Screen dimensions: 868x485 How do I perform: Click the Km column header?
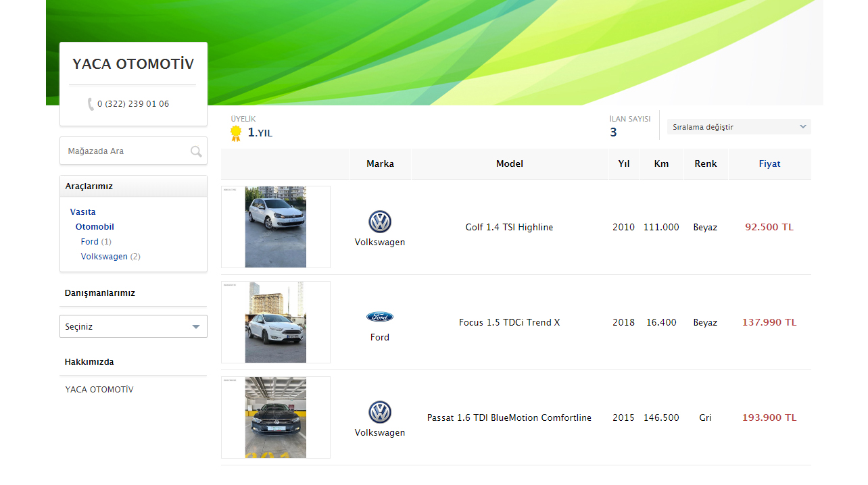pos(661,164)
